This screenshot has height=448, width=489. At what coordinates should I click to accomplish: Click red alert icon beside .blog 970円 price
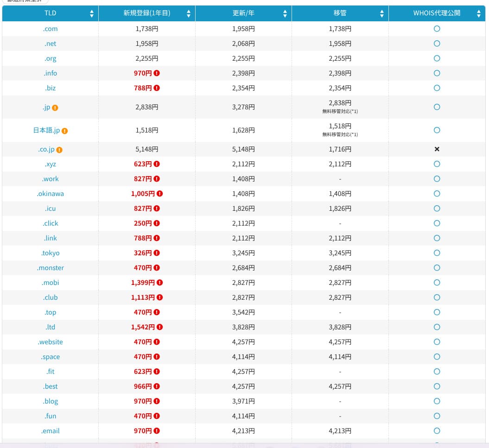coord(157,401)
